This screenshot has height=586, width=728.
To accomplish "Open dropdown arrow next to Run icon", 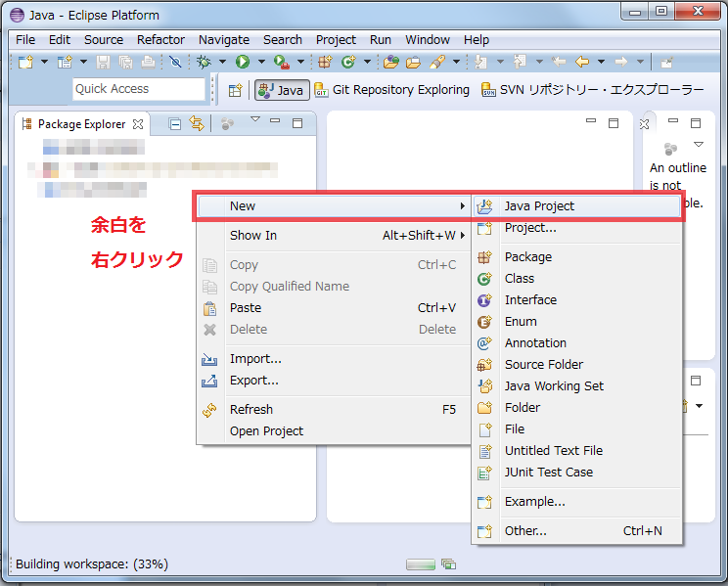I will [261, 62].
